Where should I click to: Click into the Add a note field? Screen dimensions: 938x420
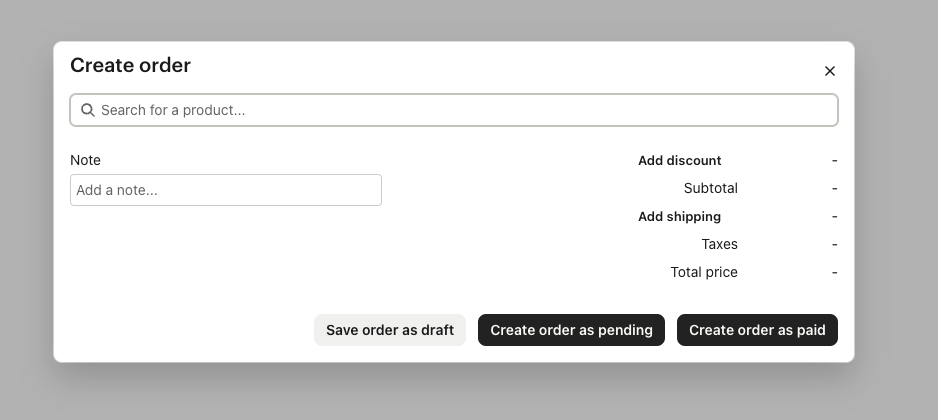point(226,190)
